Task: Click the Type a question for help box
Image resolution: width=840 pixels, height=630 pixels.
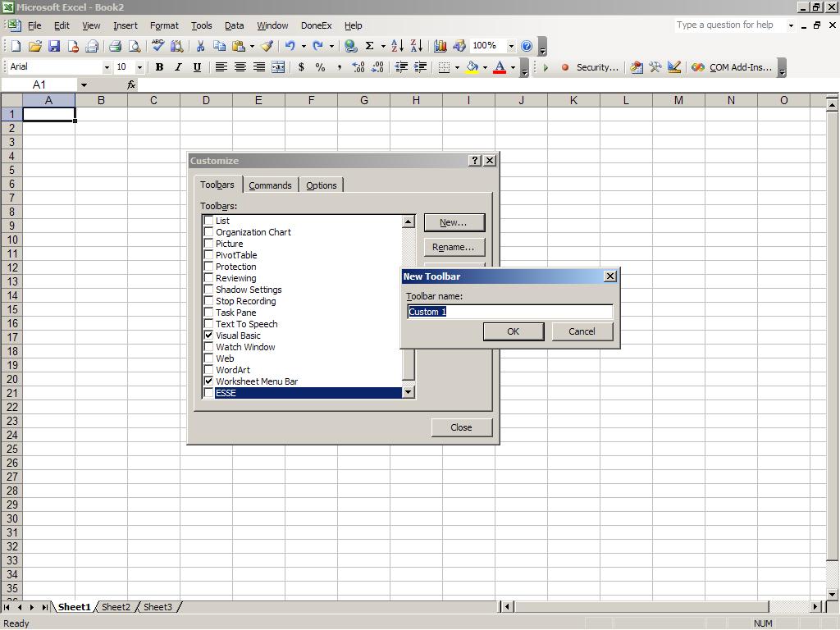Action: [729, 25]
